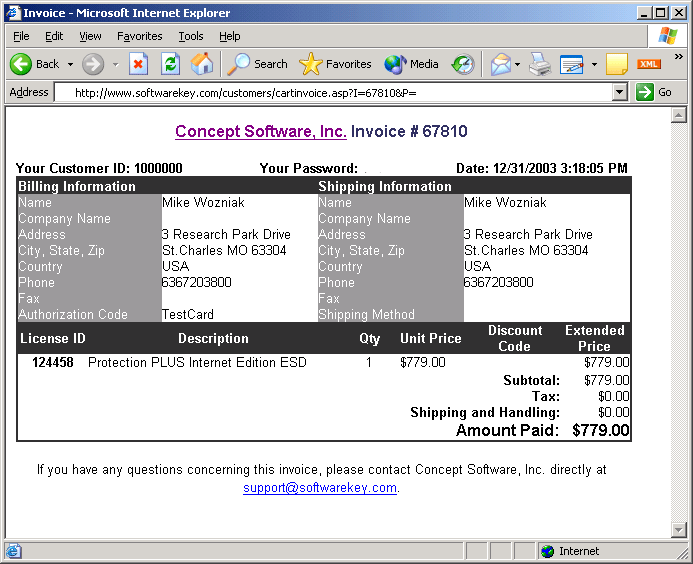
Task: Click the support@softwarekey.com email link
Action: [x=320, y=488]
